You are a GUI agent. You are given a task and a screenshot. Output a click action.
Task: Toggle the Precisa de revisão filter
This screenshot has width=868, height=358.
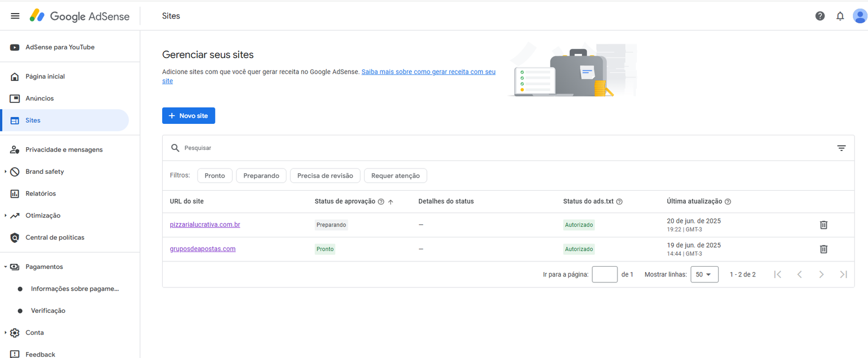coord(325,175)
